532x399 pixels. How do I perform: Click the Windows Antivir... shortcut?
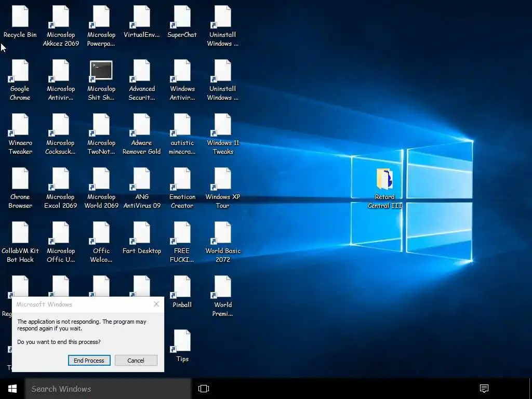182,80
